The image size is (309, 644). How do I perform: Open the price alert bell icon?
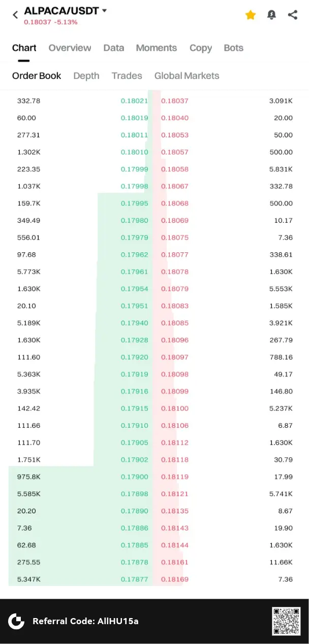(x=272, y=15)
